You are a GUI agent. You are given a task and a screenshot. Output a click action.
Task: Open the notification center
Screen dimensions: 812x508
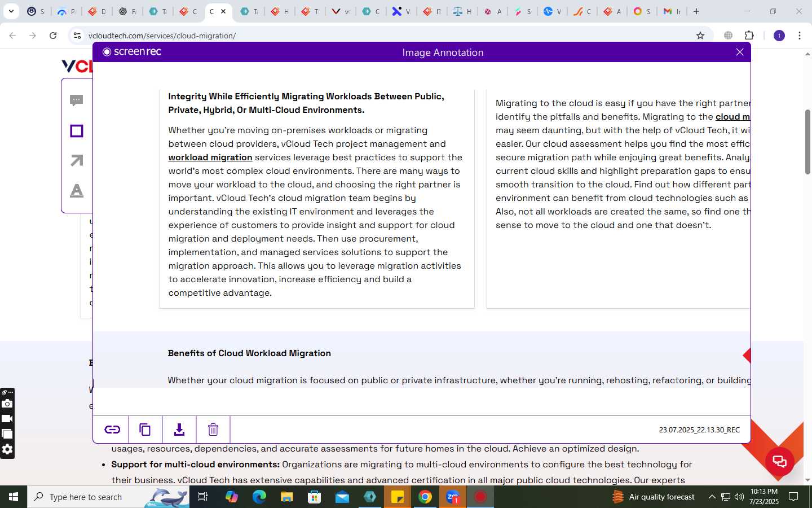[793, 497]
